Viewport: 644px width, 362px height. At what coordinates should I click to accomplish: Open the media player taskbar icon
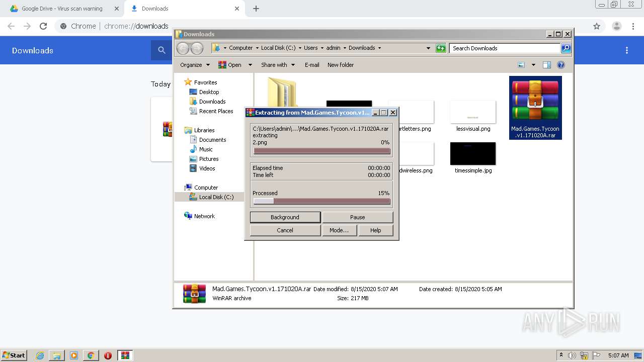pos(74,355)
